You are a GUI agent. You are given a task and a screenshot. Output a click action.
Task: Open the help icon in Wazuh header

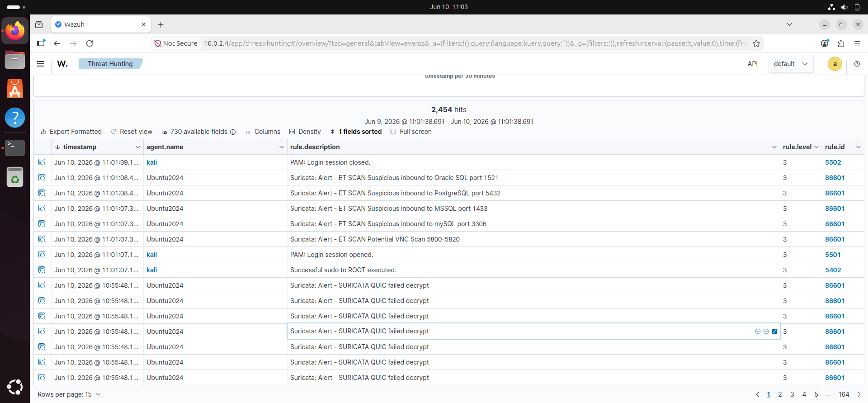[857, 64]
